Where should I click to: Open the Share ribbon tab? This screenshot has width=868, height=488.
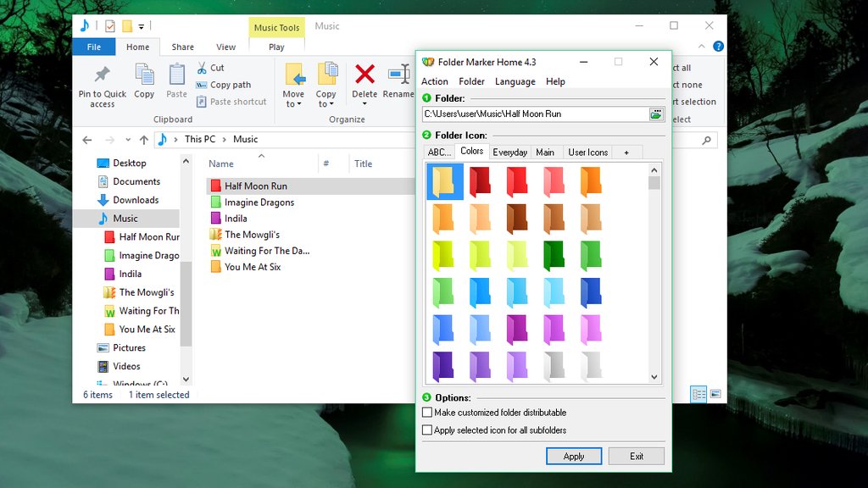point(183,47)
